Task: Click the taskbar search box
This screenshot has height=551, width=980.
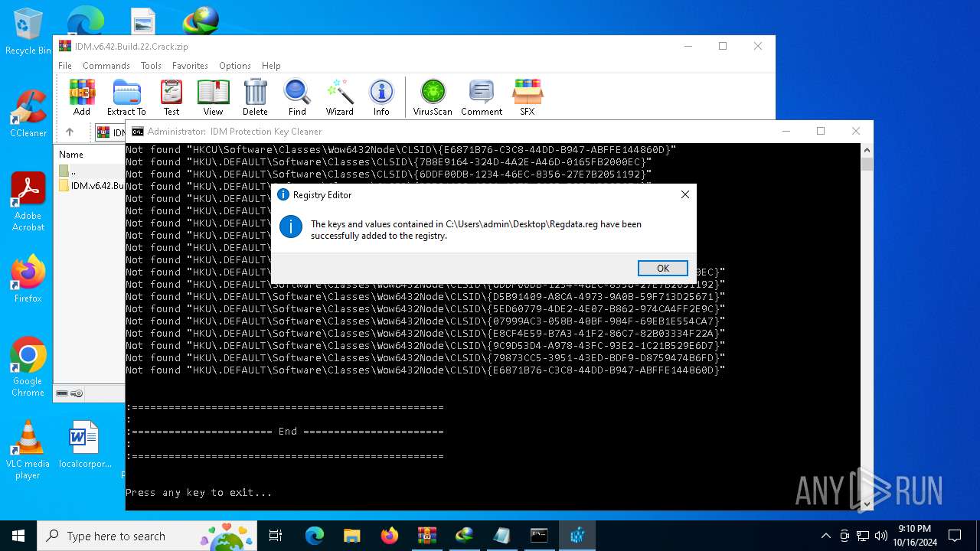Action: [x=148, y=536]
